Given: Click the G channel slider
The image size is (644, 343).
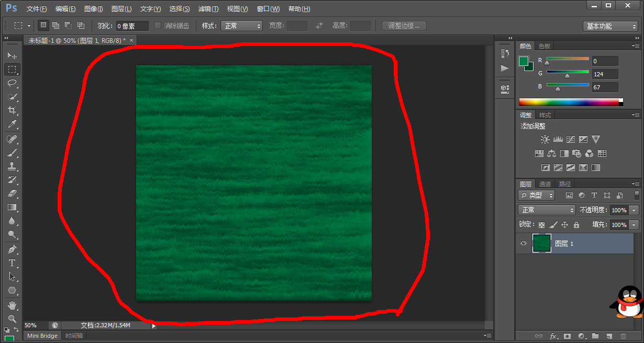Looking at the screenshot, I should tap(568, 73).
